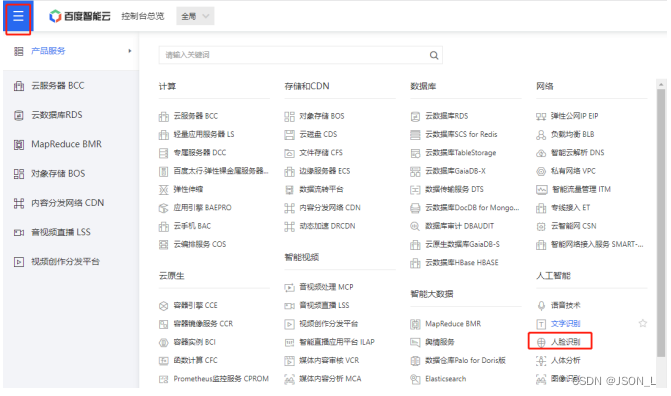This screenshot has width=671, height=396.
Task: Open 人脸识别 face recognition service
Action: 565,342
